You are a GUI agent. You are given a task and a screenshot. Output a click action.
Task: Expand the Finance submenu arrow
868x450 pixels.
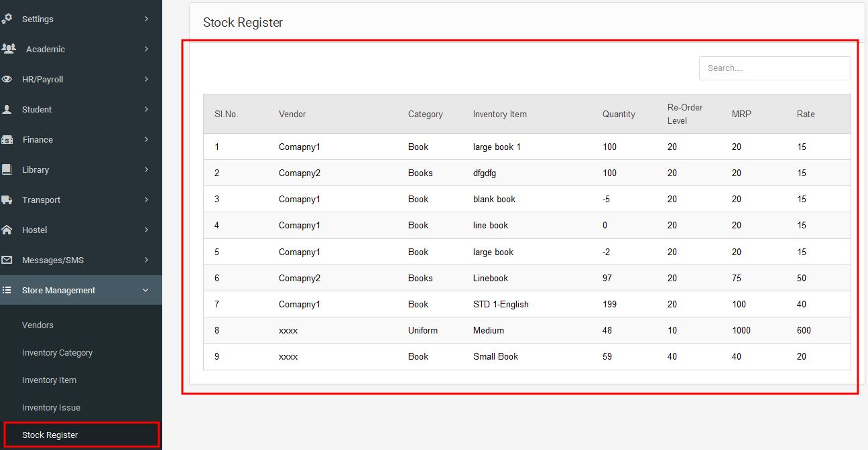(x=146, y=139)
